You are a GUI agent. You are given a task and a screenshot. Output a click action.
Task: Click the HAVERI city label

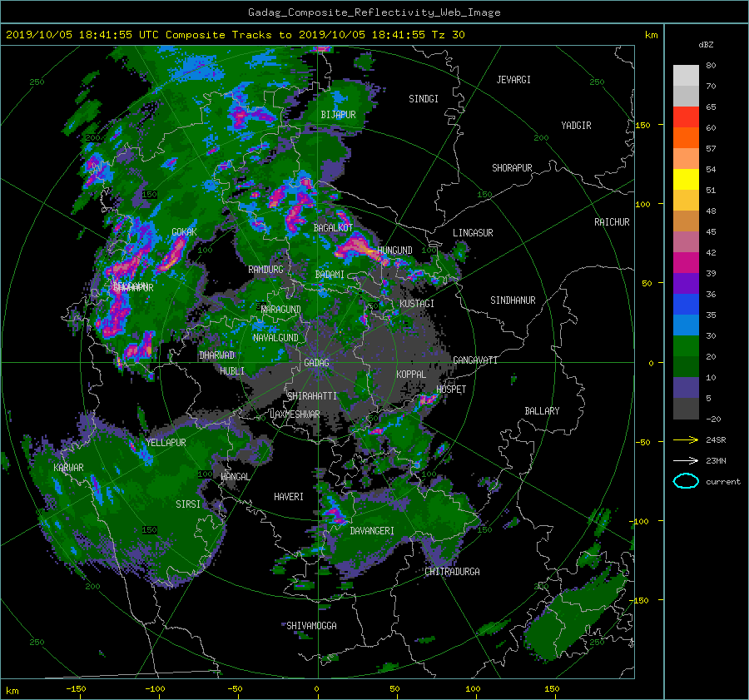(x=289, y=497)
